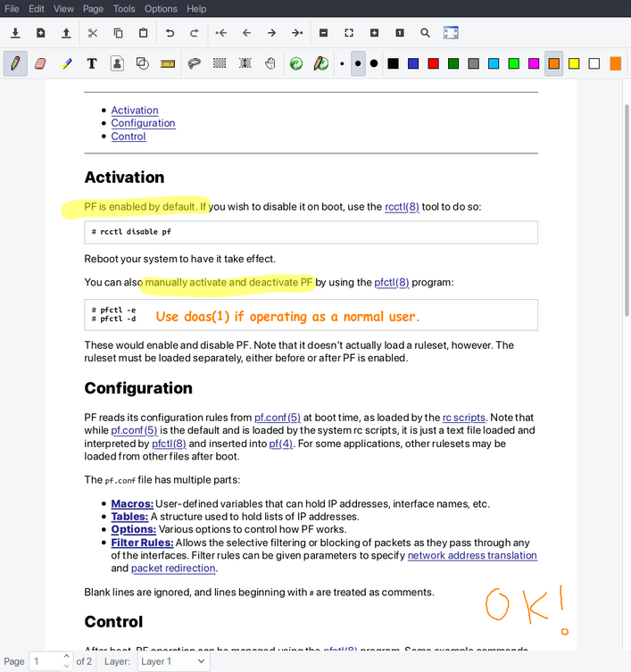
Task: Fit page width using bracket icon
Action: pyautogui.click(x=349, y=33)
